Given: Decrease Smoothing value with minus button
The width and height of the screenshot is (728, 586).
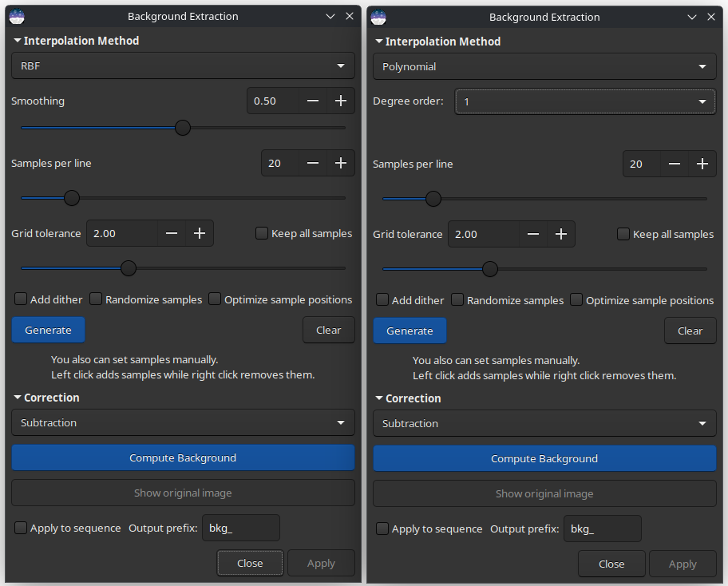Looking at the screenshot, I should (313, 101).
